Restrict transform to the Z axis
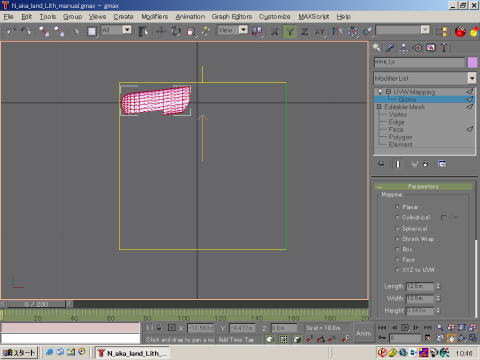Image resolution: width=480 pixels, height=360 pixels. (305, 32)
